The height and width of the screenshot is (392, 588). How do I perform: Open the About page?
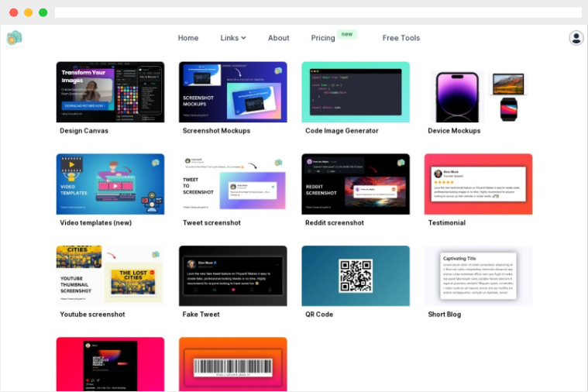[278, 38]
